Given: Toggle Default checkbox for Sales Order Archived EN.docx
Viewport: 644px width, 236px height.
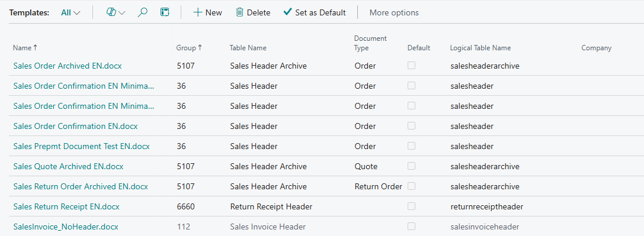Looking at the screenshot, I should click(411, 65).
